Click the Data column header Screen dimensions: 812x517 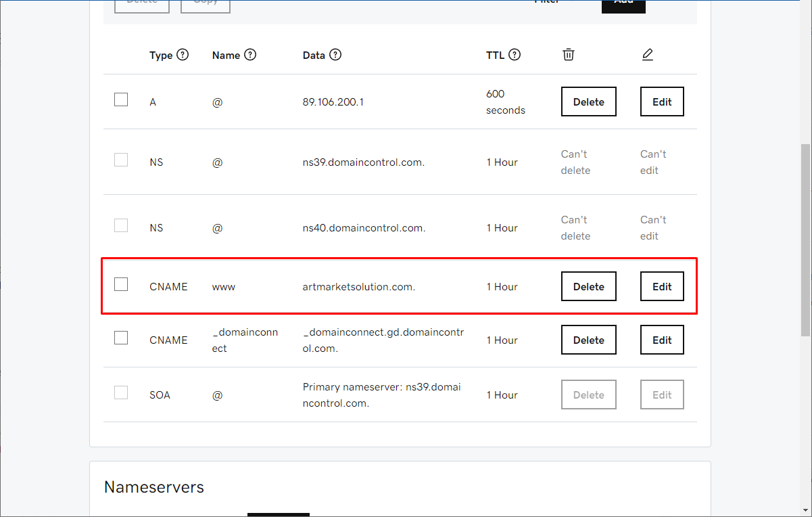pos(314,55)
